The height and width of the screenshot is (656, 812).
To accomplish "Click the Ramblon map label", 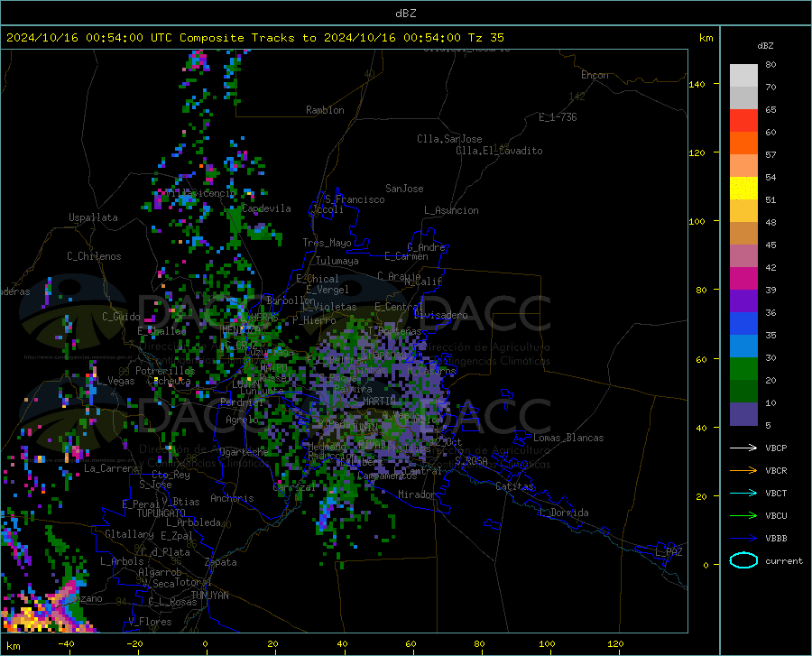I will [x=325, y=110].
